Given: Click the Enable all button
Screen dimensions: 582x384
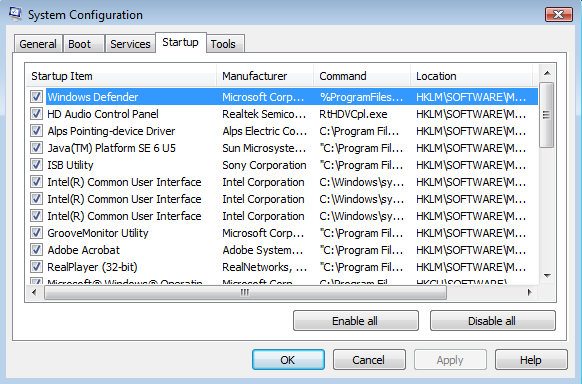Looking at the screenshot, I should point(356,321).
